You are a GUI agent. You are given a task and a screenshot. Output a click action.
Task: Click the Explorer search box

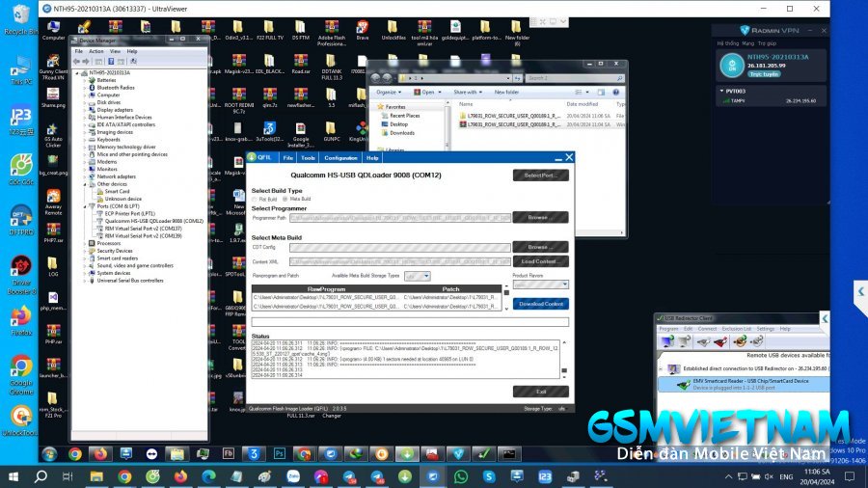click(x=575, y=78)
